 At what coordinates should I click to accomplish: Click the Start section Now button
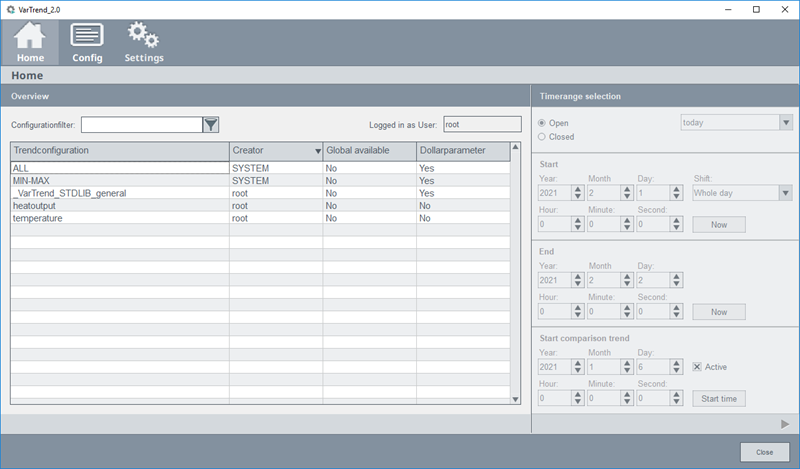pos(718,225)
